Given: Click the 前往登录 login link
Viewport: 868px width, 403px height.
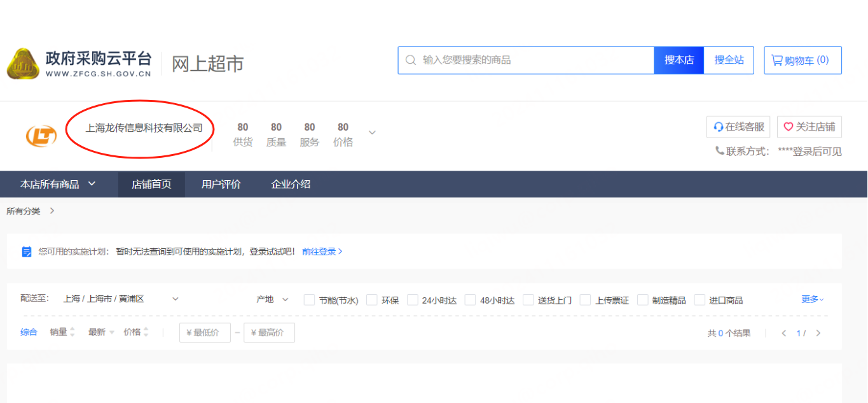Looking at the screenshot, I should [322, 251].
